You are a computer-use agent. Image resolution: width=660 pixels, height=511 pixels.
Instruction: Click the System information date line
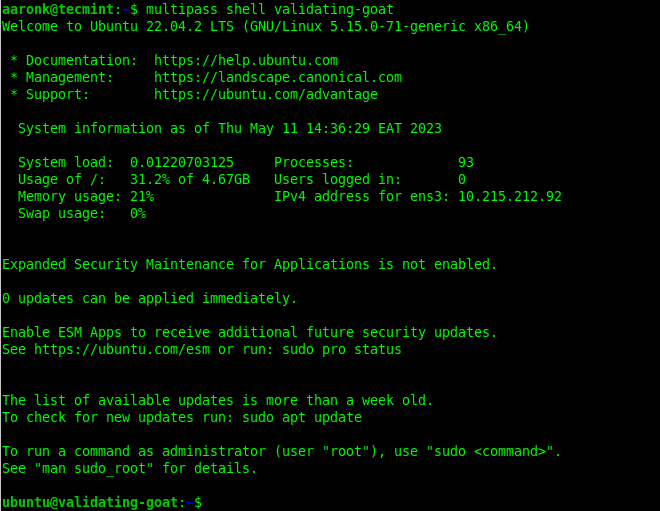(230, 128)
